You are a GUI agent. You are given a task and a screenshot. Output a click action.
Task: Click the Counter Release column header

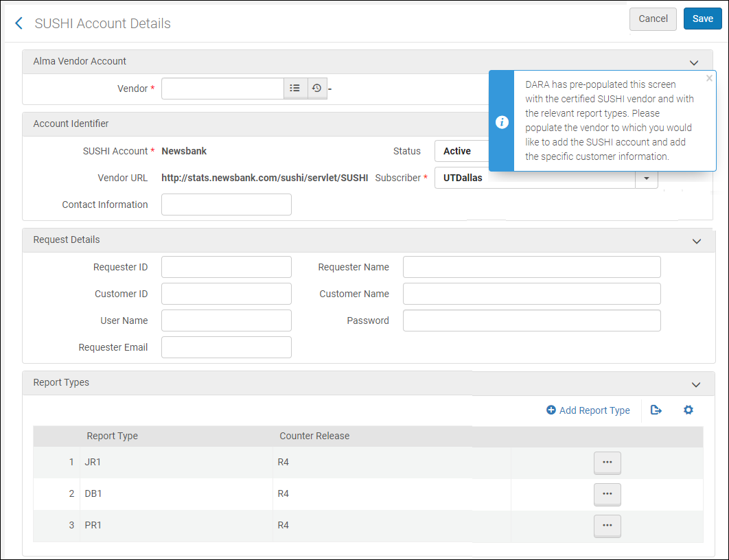click(314, 436)
